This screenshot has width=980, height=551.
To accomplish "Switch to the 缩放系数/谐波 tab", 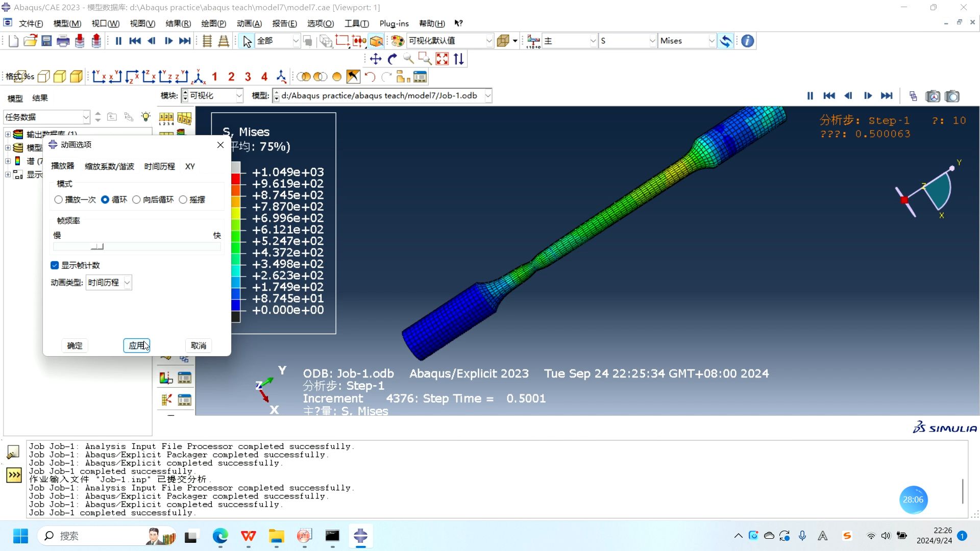I will click(x=109, y=166).
